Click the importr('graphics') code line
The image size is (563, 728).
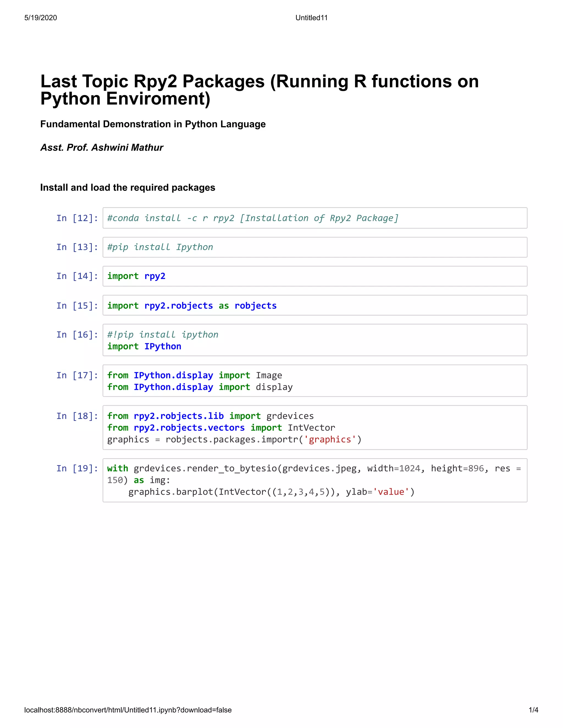[234, 439]
